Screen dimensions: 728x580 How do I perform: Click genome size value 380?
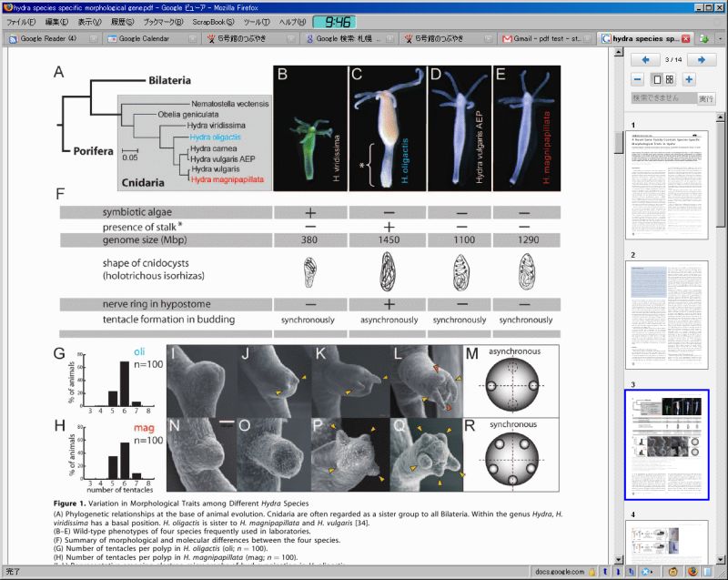point(309,239)
